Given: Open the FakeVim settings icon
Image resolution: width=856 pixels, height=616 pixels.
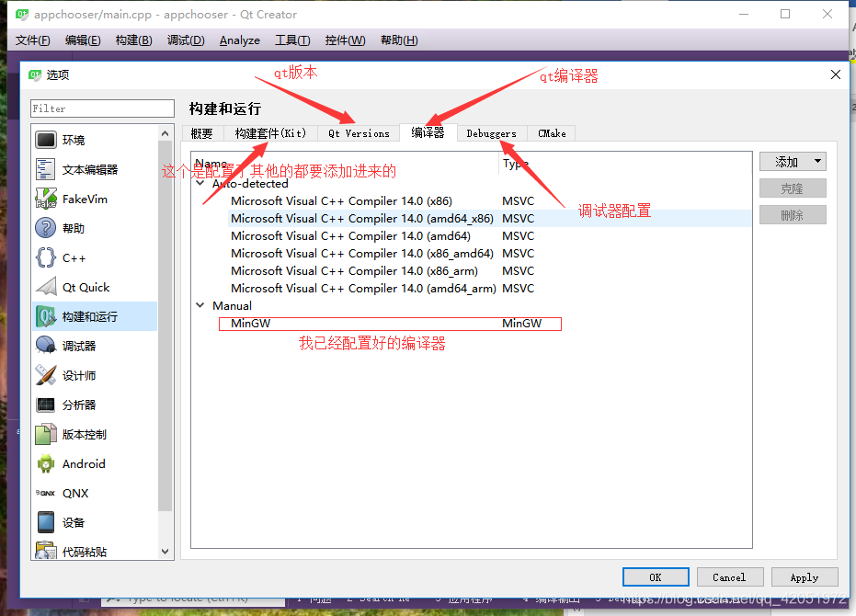Looking at the screenshot, I should [x=46, y=199].
